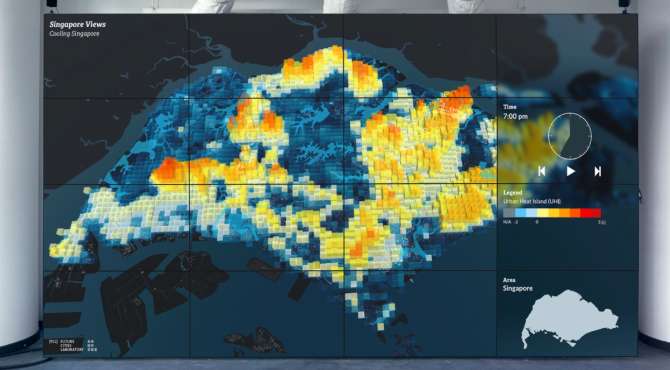Click the "Time" heading above 7:00 pm
This screenshot has height=370, width=670.
509,107
